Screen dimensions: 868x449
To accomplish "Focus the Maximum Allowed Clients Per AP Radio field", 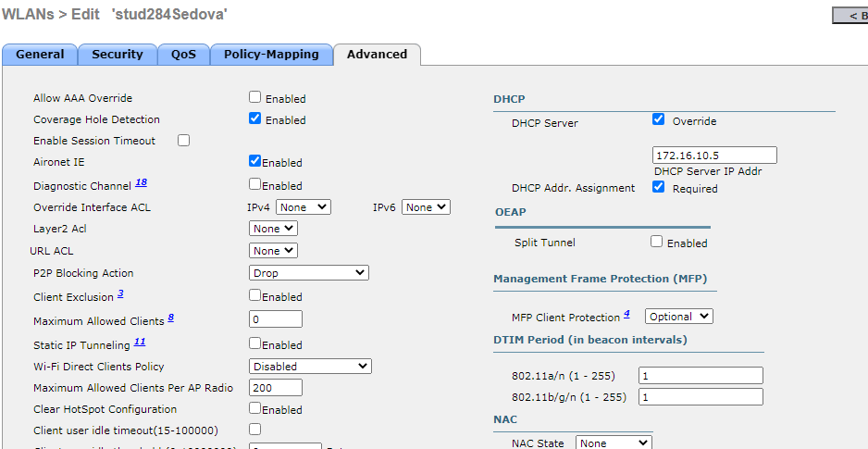I will coord(276,388).
